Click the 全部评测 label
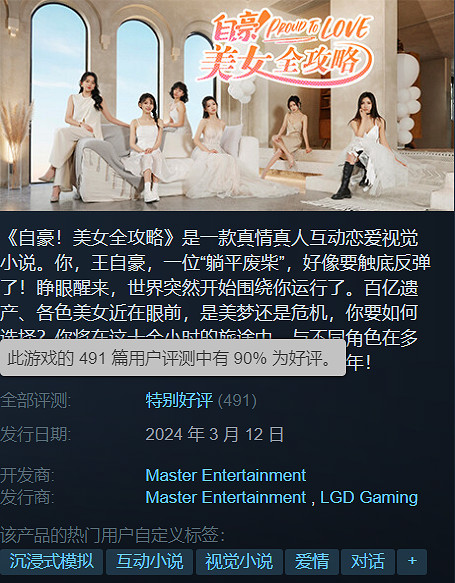Viewport: 455px width, 583px height. [36, 401]
